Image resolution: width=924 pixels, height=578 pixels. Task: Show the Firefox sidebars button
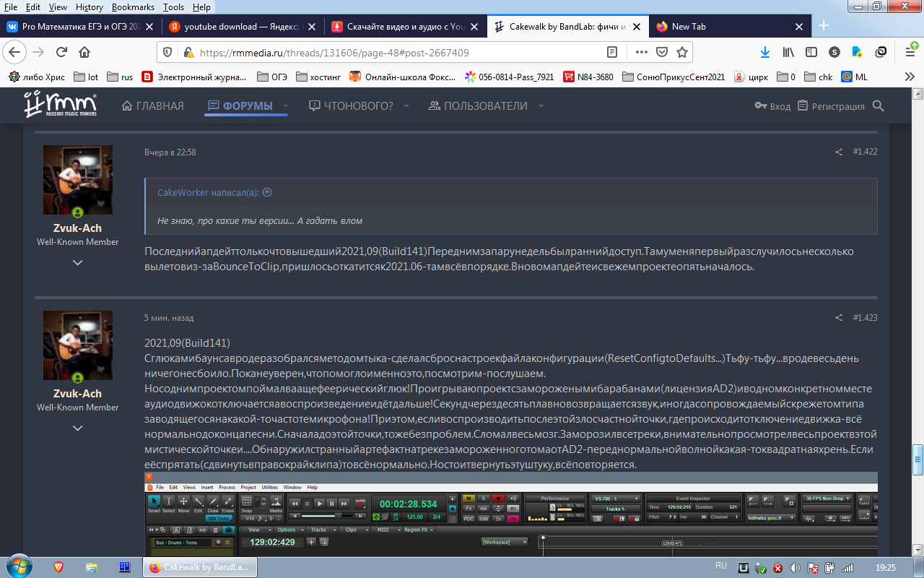tap(811, 52)
